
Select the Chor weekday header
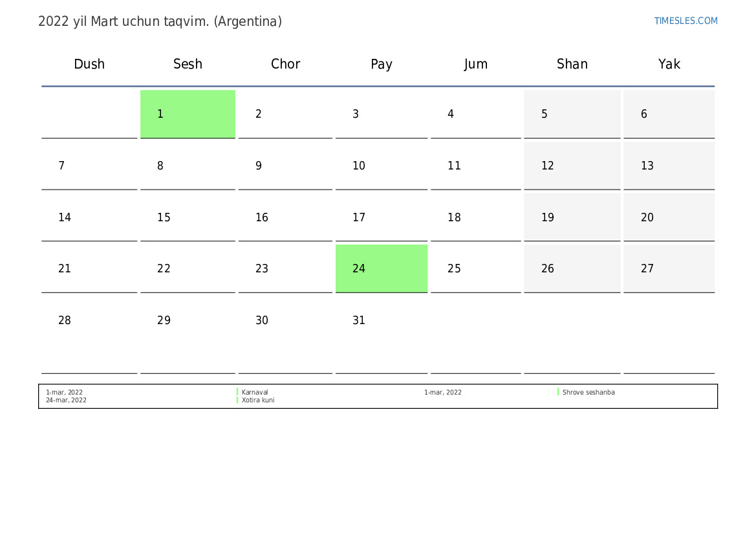tap(285, 64)
